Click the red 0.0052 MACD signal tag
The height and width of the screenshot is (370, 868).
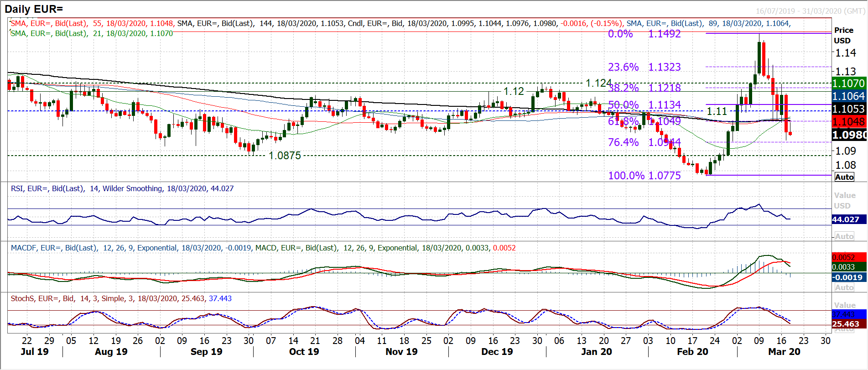[x=848, y=257]
